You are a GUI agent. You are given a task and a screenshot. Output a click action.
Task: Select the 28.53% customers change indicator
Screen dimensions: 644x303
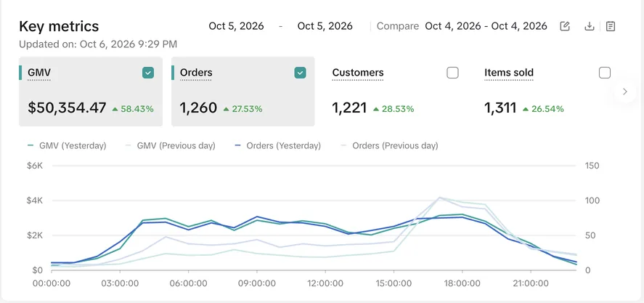pos(394,109)
